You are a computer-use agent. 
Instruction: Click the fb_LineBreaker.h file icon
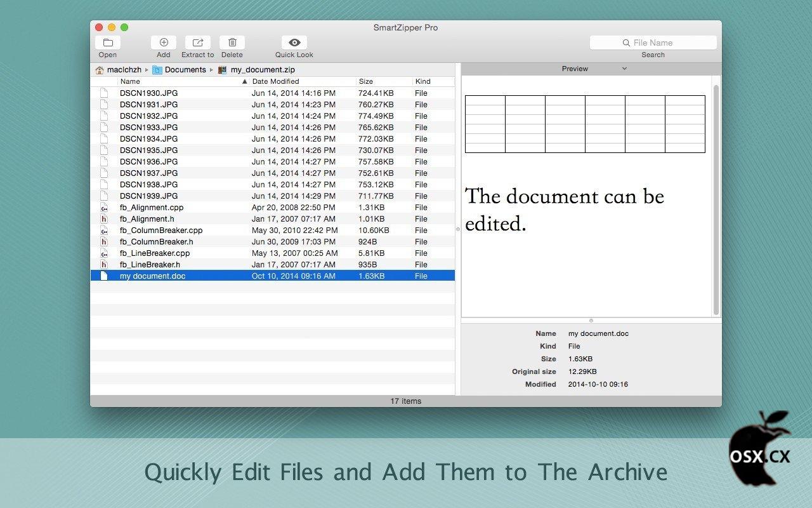pos(104,265)
